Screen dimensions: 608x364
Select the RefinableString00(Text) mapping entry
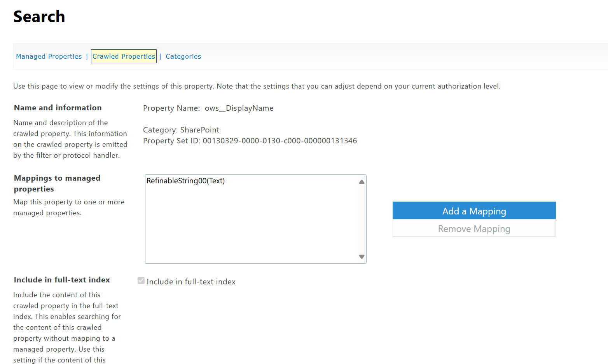tap(185, 181)
